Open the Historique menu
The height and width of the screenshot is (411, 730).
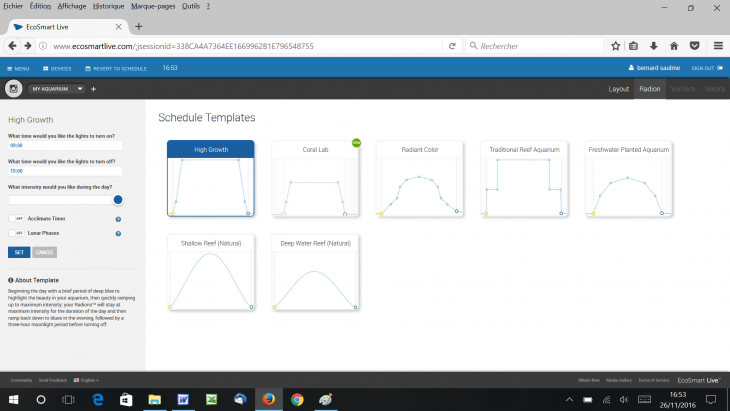pyautogui.click(x=108, y=6)
